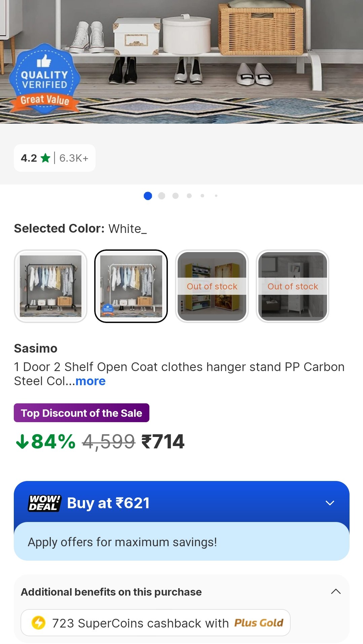Tap the 723 SuperCoins cashback offer chip
Screen dimensions: 363x644
pos(155,623)
